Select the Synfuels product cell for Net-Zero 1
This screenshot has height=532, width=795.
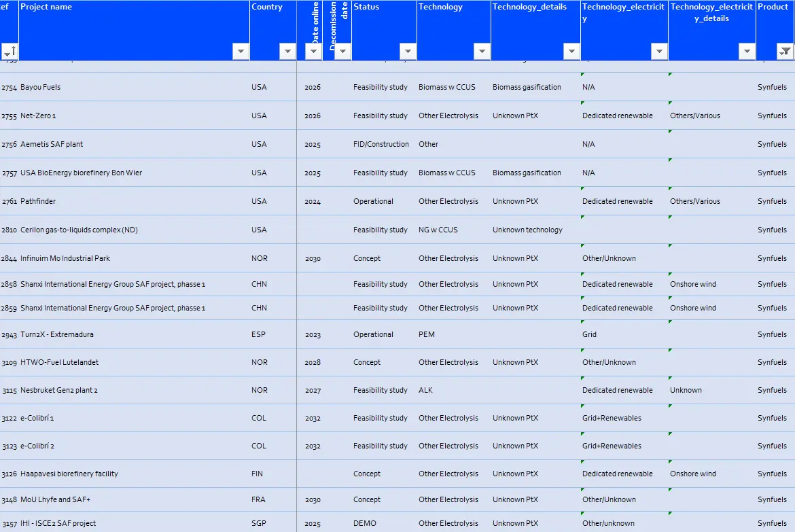(x=772, y=116)
